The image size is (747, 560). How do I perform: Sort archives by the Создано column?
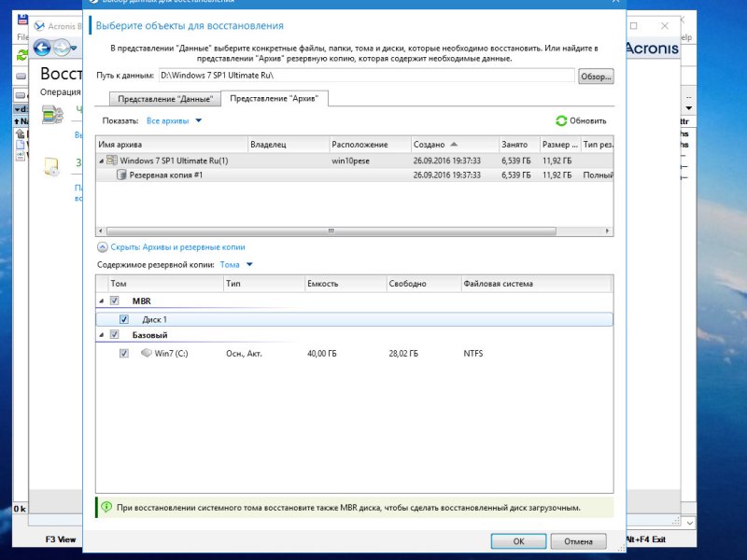click(455, 145)
